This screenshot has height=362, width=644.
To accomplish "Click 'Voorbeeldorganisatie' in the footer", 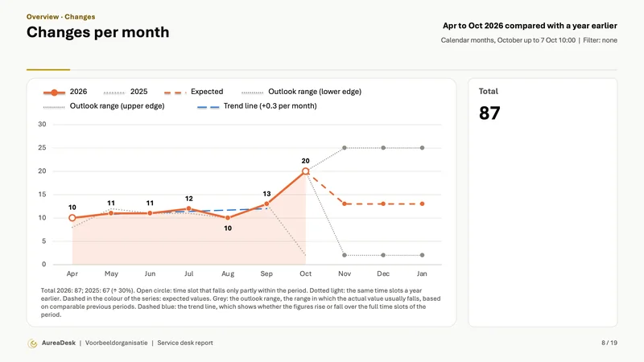I will point(116,343).
